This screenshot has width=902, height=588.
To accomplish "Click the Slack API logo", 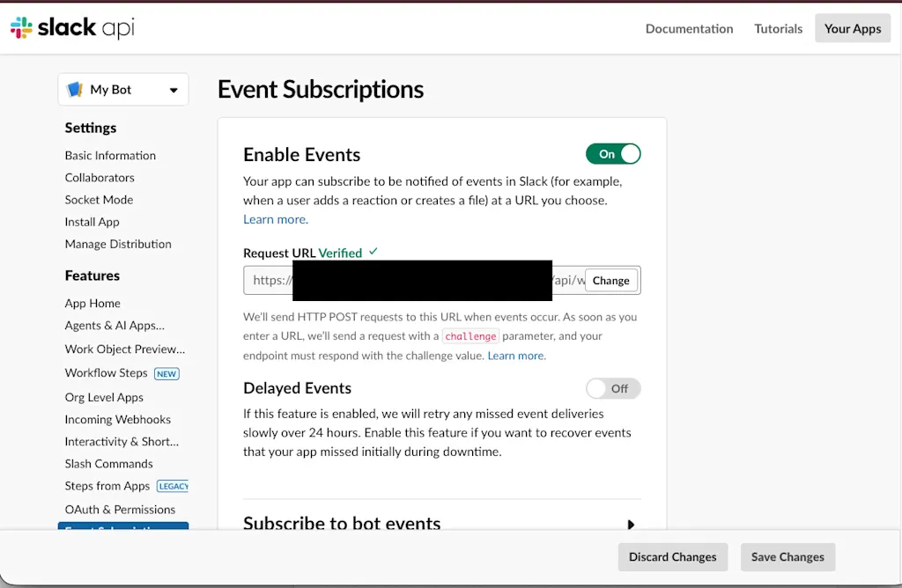I will (72, 27).
